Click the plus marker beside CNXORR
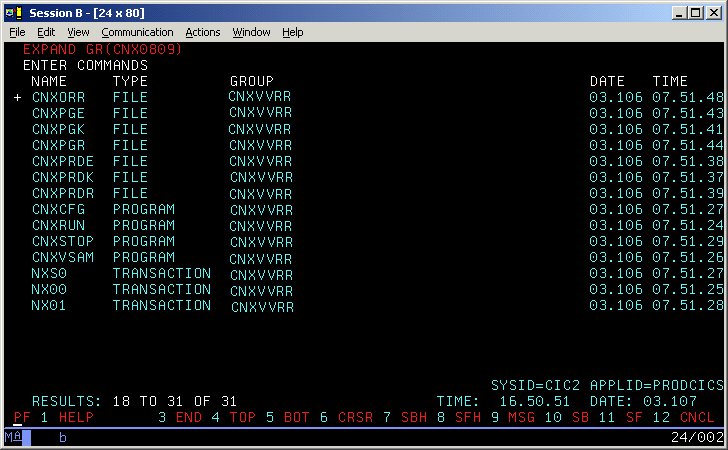Viewport: 728px width, 450px height. pyautogui.click(x=18, y=98)
